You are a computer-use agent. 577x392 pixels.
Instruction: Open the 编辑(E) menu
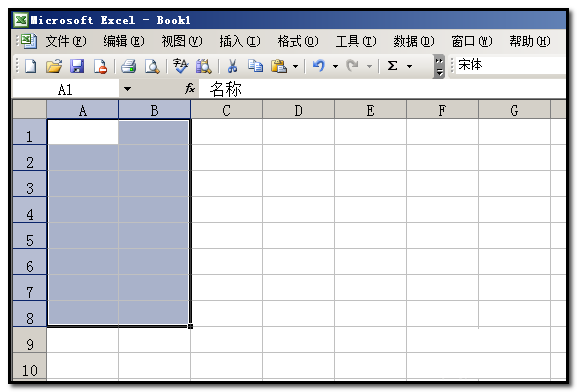point(124,41)
